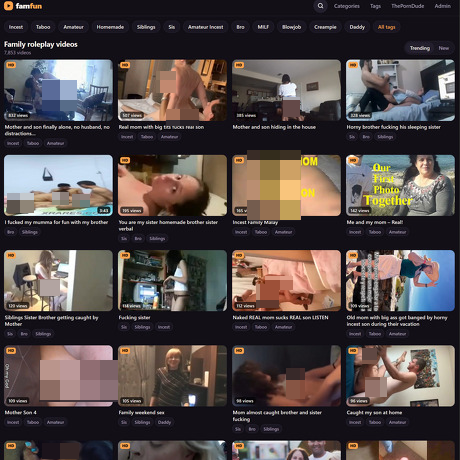
Task: Select the Daddy tag pill in top row
Action: coord(357,27)
